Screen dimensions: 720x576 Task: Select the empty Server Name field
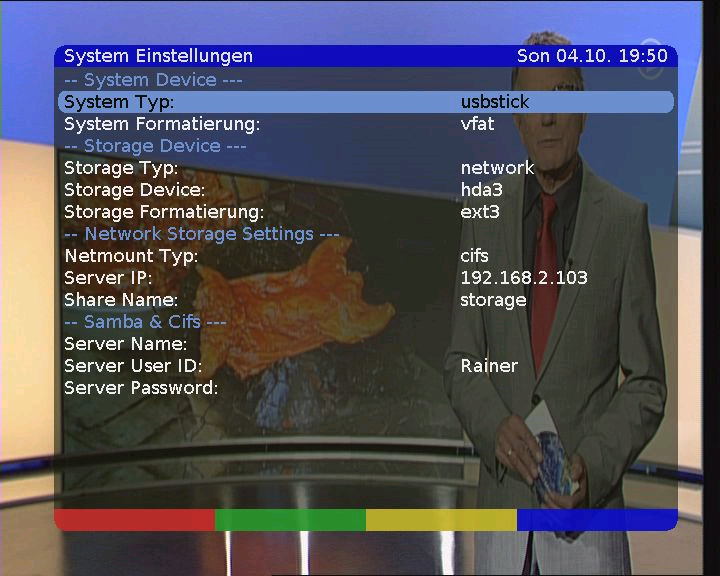(365, 344)
